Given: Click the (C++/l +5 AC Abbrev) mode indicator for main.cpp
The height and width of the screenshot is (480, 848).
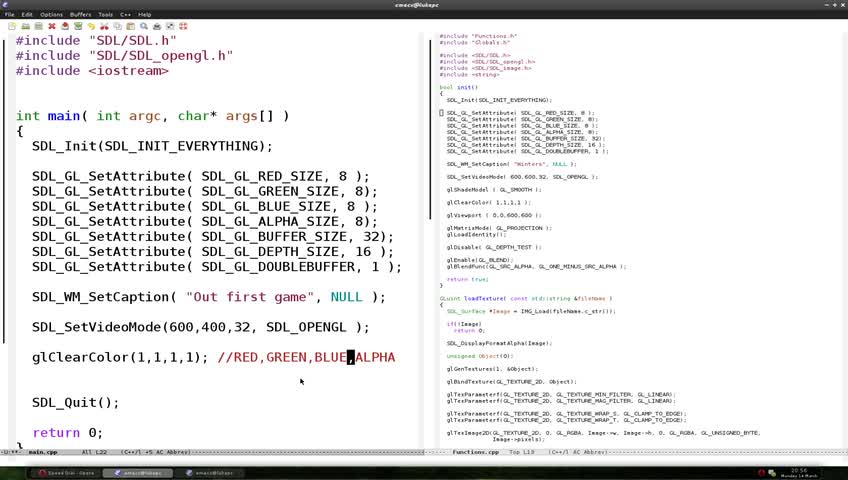Looking at the screenshot, I should (155, 452).
